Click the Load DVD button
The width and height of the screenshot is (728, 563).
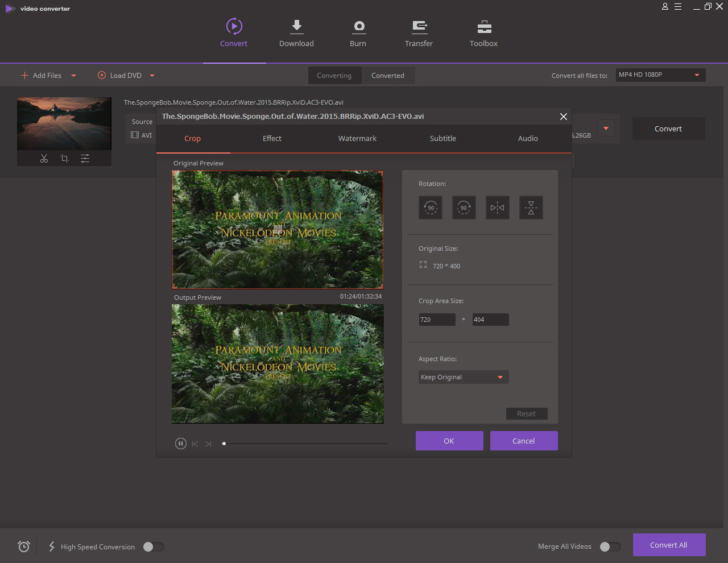pos(119,75)
